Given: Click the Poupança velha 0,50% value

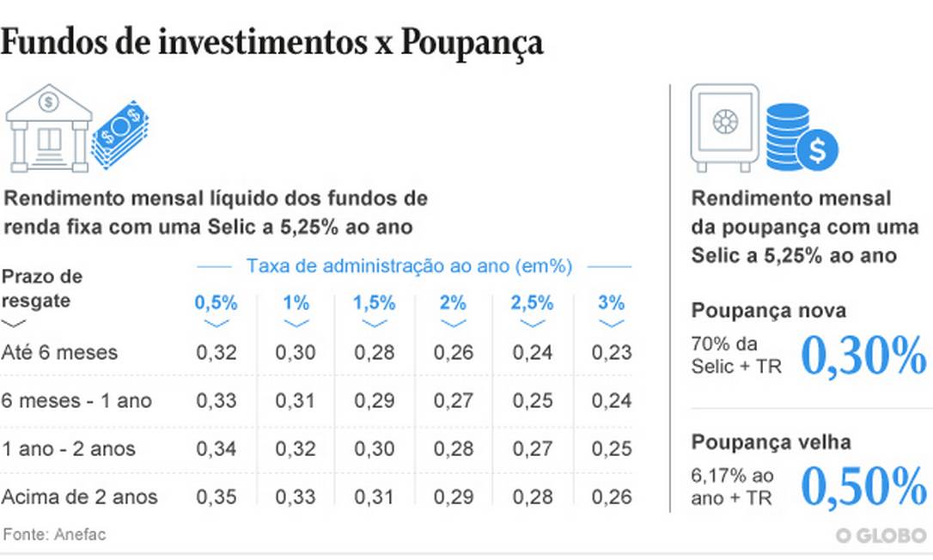Looking at the screenshot, I should (x=863, y=486).
